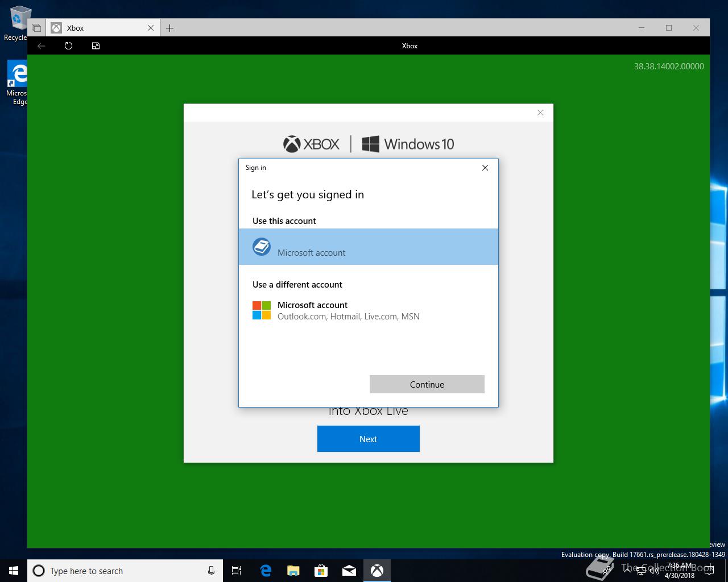
Task: Launch Microsoft Edge from taskbar
Action: (x=265, y=571)
